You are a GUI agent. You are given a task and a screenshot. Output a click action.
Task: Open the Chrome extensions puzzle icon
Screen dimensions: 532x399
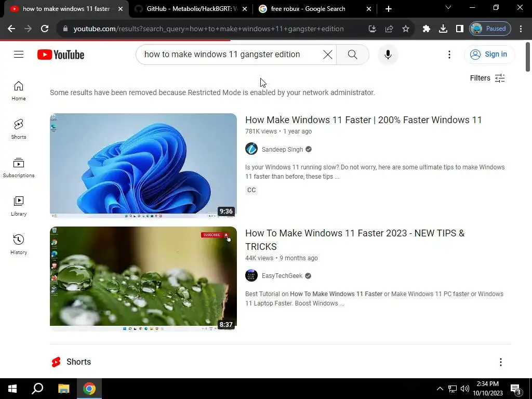427,29
